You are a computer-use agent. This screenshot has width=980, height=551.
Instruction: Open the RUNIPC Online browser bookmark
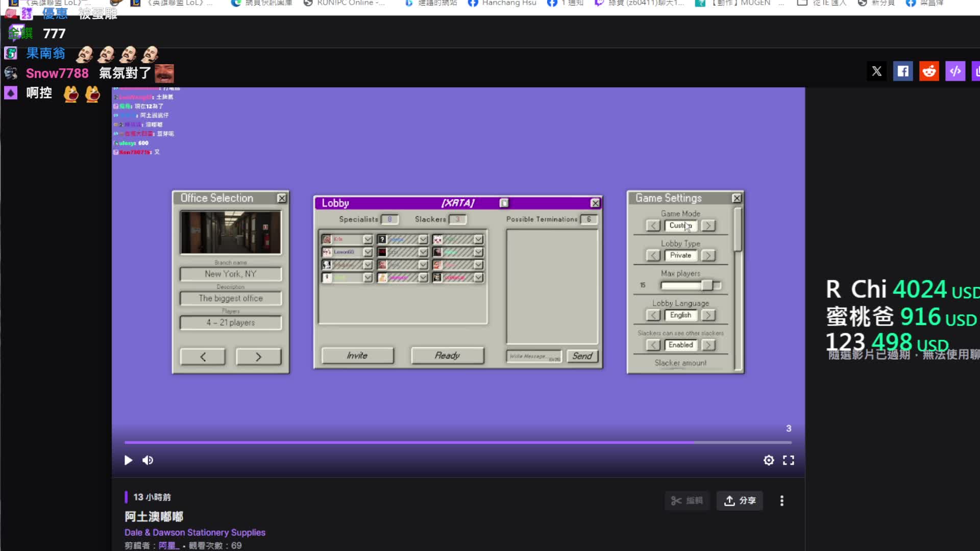pos(345,3)
